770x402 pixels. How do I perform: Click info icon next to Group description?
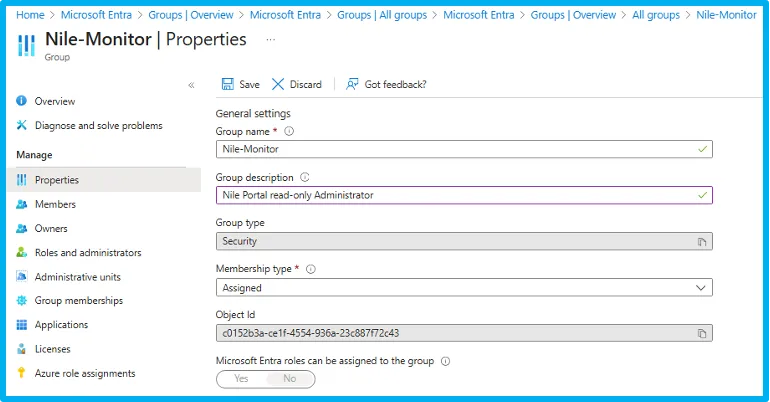[304, 177]
